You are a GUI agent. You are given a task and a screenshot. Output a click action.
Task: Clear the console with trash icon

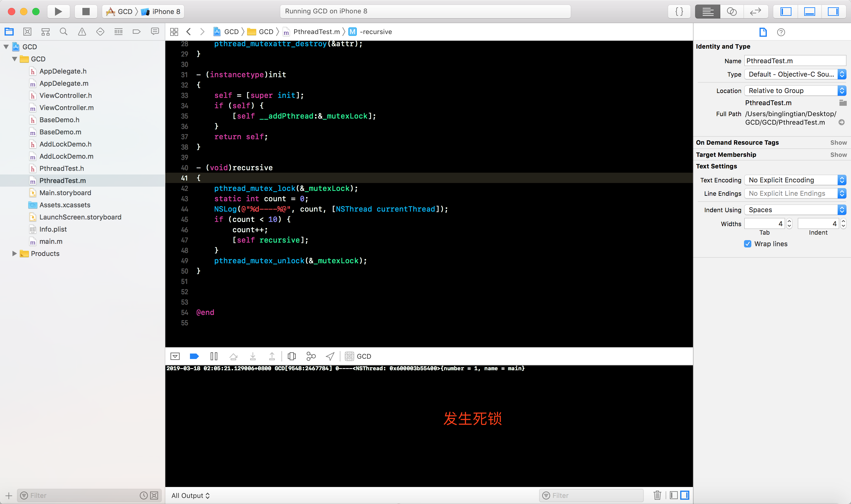[x=657, y=495]
